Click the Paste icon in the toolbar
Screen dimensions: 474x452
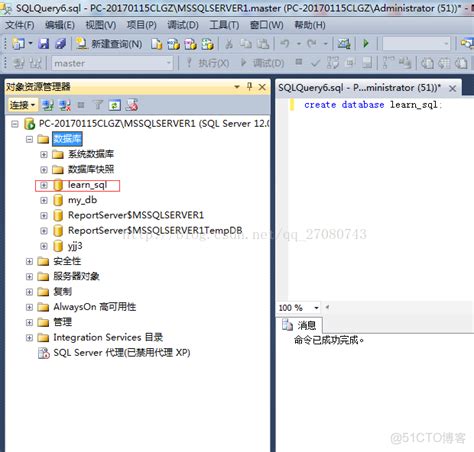click(x=263, y=44)
